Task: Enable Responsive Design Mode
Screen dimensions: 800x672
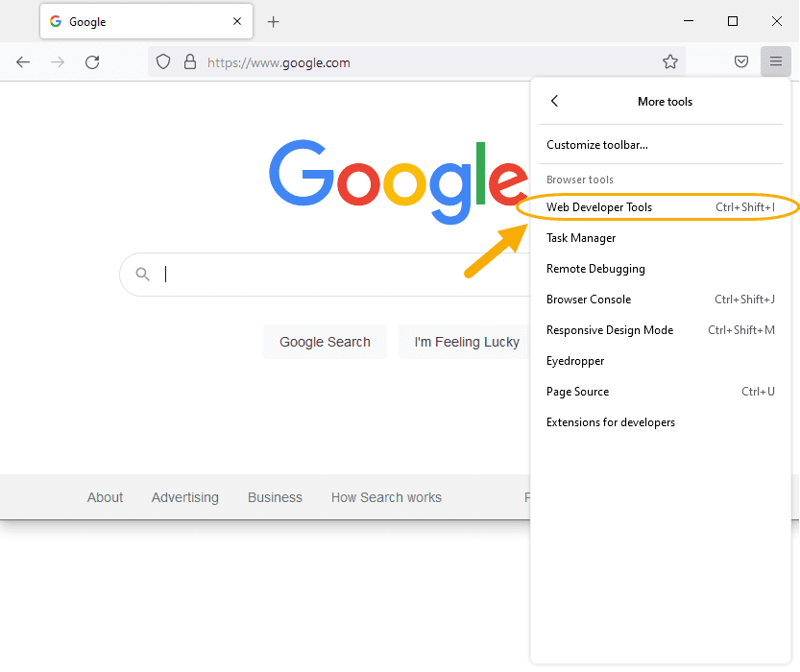Action: click(660, 330)
